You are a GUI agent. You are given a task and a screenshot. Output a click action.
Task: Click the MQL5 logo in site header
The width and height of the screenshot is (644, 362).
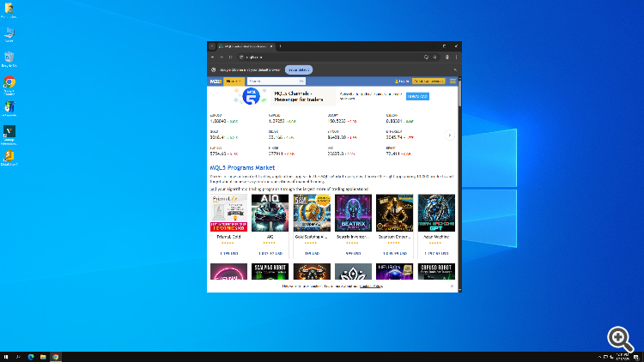point(216,81)
